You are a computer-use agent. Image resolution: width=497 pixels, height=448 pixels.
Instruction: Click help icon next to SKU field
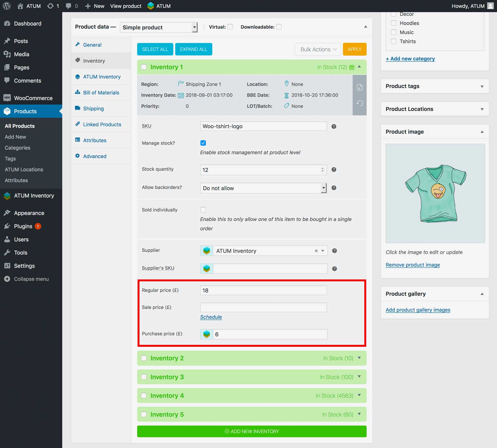(334, 127)
